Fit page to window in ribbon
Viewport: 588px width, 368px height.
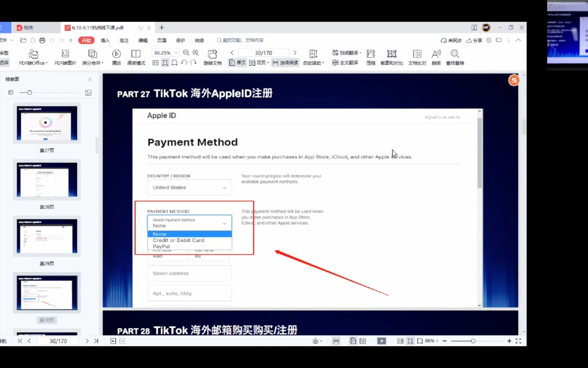click(165, 63)
